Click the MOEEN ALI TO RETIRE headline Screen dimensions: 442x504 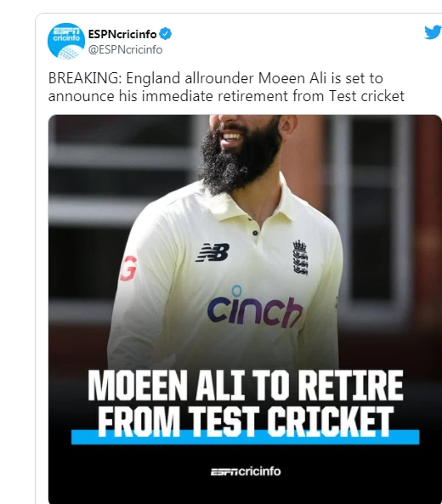coord(246,385)
